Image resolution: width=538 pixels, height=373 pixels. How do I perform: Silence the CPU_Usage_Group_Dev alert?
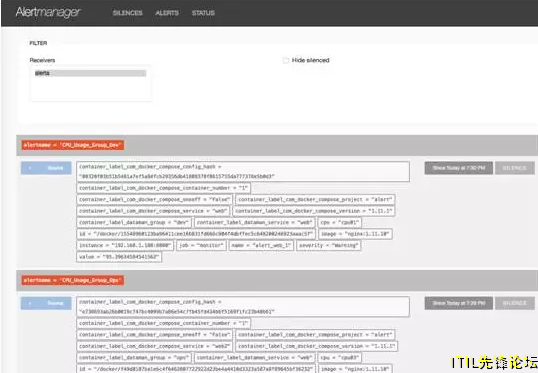coord(515,168)
